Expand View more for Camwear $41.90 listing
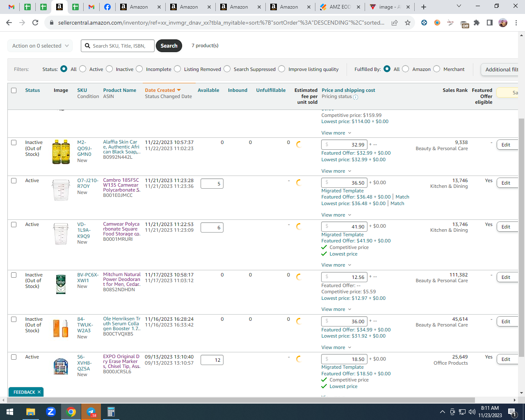 tap(336, 265)
